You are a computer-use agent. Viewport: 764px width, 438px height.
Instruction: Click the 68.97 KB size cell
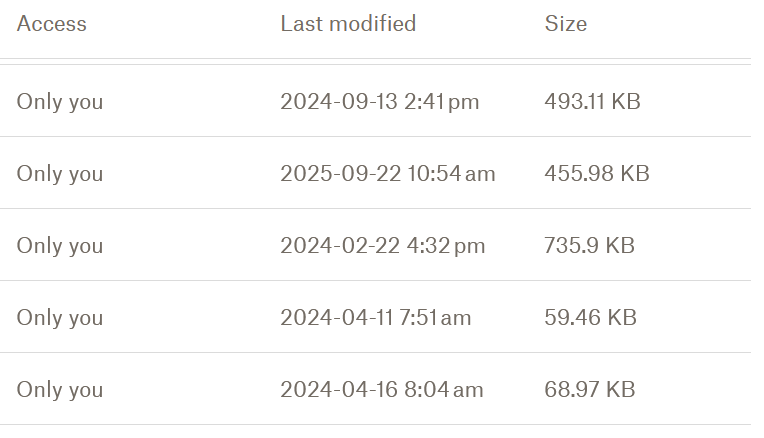(590, 390)
